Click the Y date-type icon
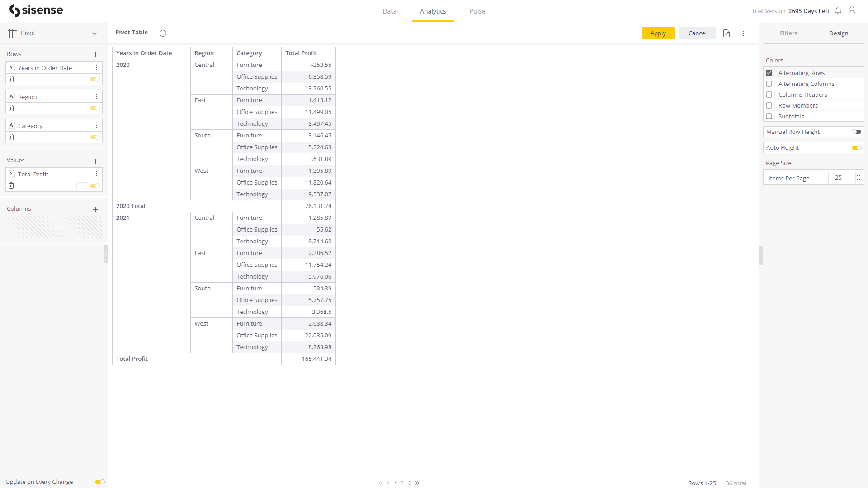Screen dimensions: 868x488 pos(11,67)
